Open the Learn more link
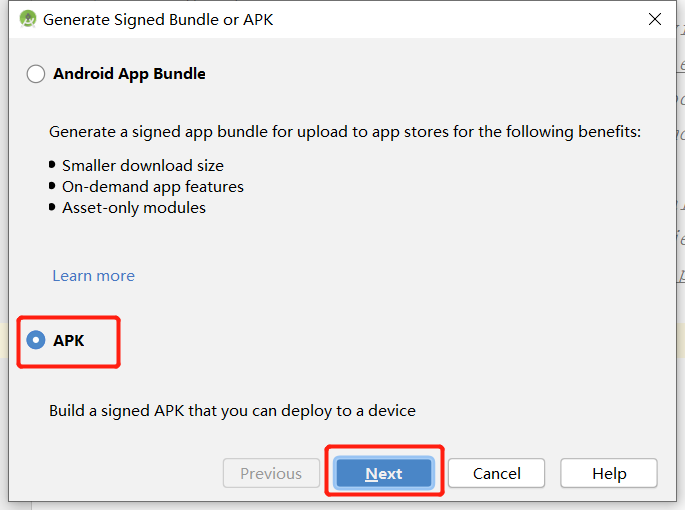Viewport: 685px width, 510px height. coord(93,276)
